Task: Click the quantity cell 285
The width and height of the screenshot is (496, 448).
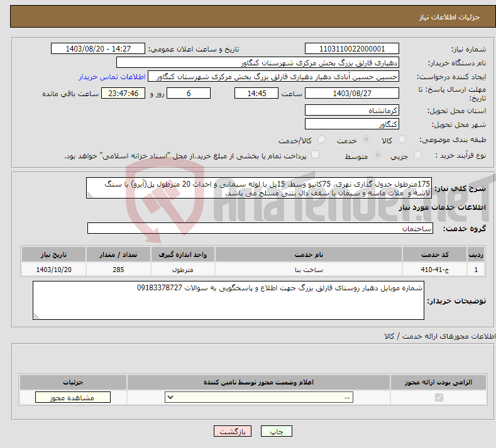Action: click(118, 270)
